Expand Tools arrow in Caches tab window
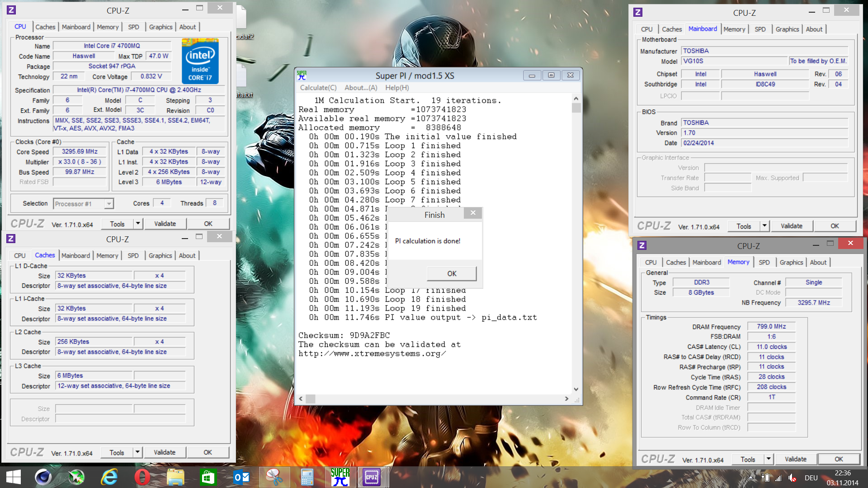The height and width of the screenshot is (488, 868). pyautogui.click(x=137, y=452)
